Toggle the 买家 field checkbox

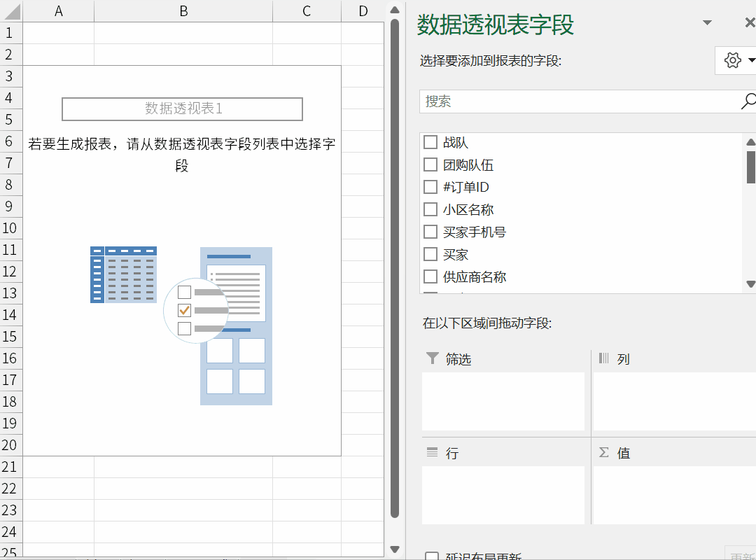[430, 254]
